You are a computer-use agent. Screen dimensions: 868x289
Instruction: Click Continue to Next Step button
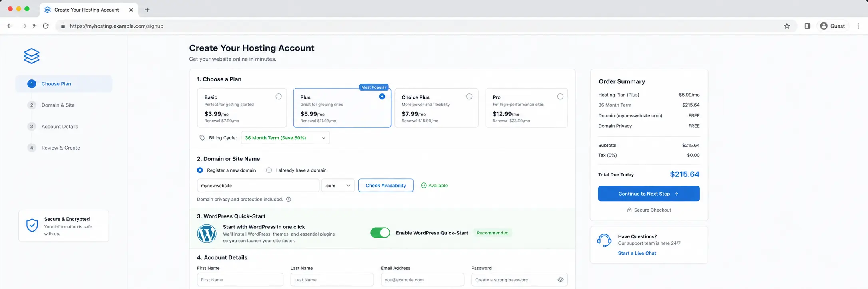click(649, 194)
